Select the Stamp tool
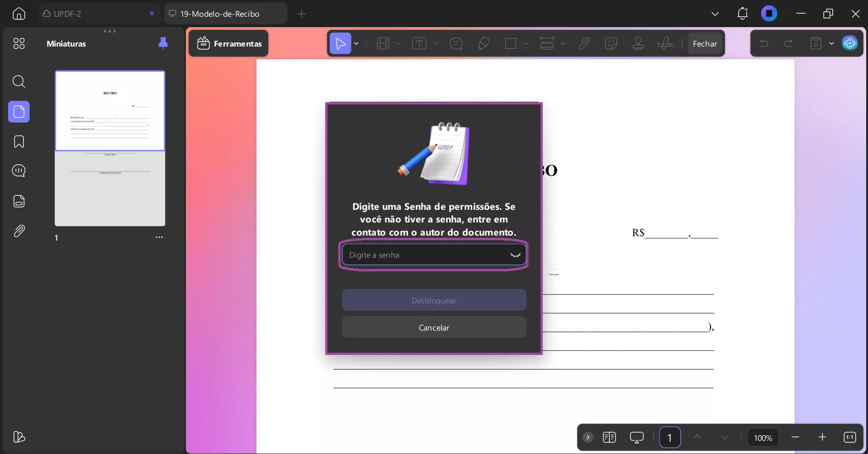 638,43
